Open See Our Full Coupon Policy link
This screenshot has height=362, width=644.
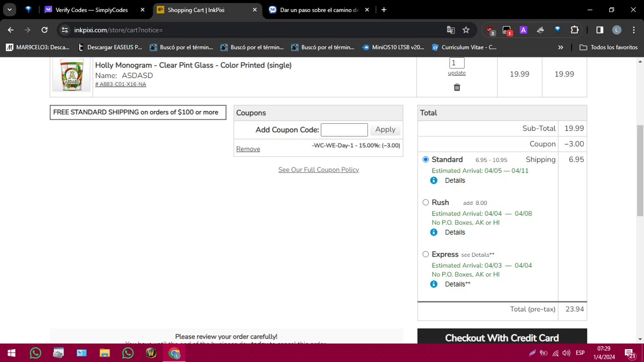[319, 170]
